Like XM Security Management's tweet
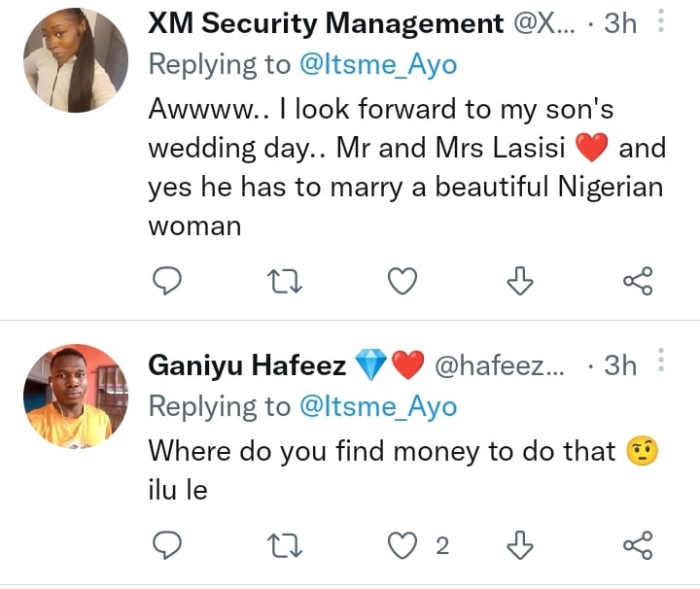The width and height of the screenshot is (700, 589). coord(402,281)
